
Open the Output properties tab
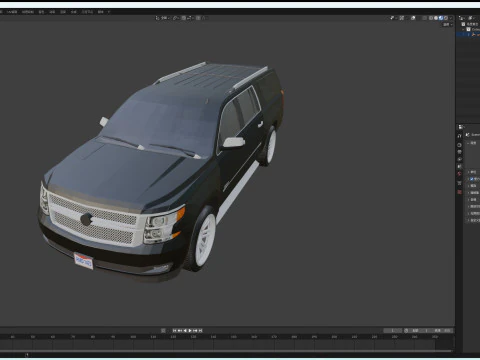459,152
